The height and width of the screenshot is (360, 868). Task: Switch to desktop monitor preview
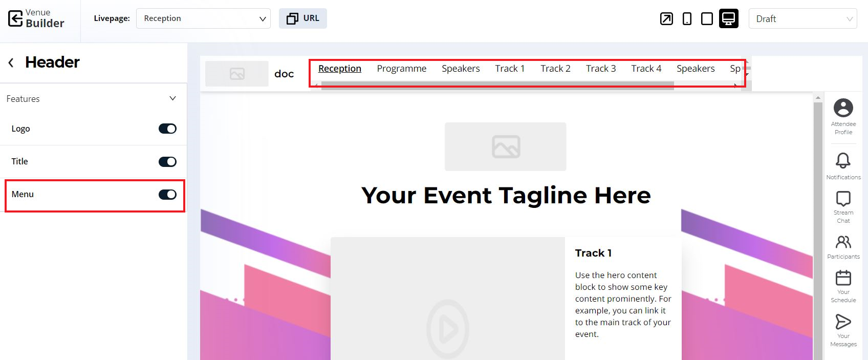(x=728, y=19)
